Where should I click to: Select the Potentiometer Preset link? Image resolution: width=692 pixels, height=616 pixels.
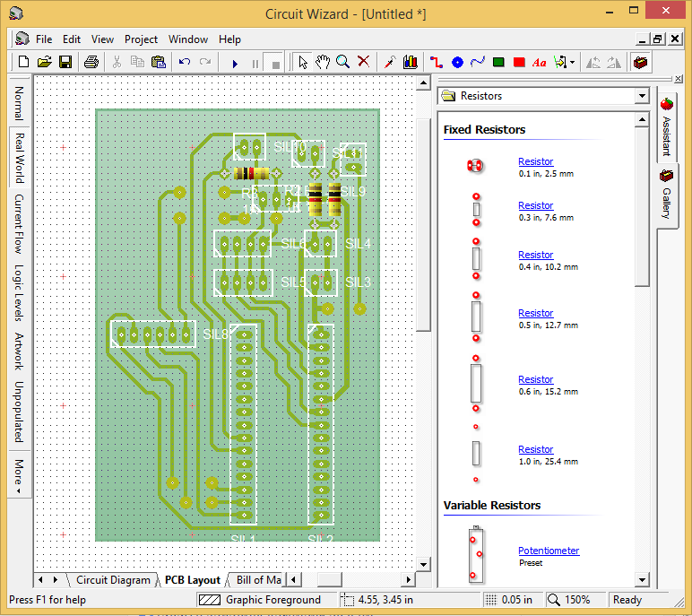(x=549, y=551)
